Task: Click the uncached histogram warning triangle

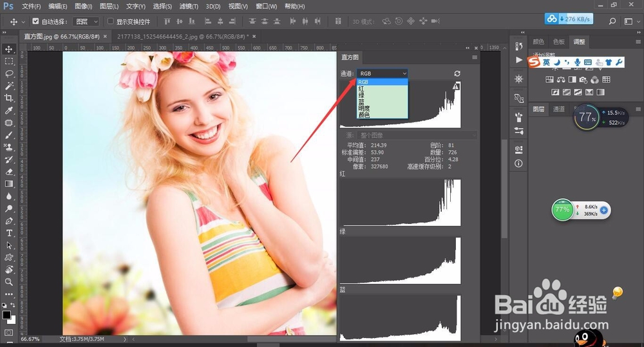Action: pos(456,86)
